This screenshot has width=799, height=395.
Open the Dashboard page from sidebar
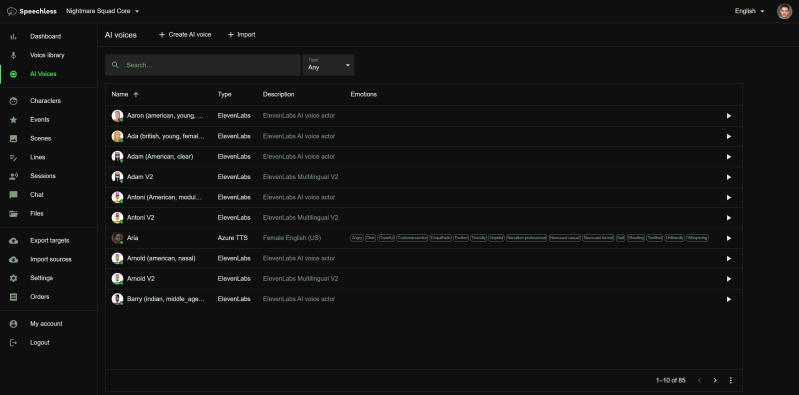(x=45, y=37)
